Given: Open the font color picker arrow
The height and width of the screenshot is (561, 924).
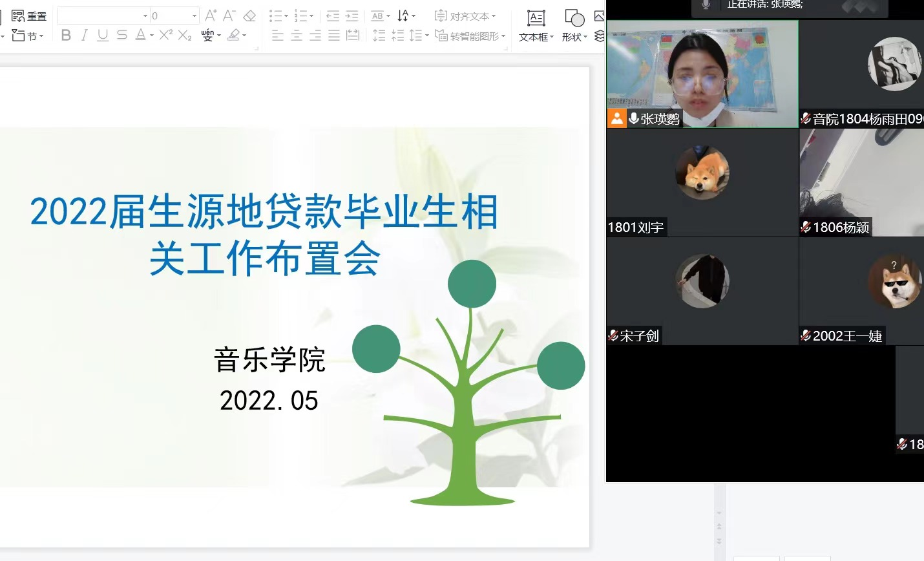Looking at the screenshot, I should point(152,36).
